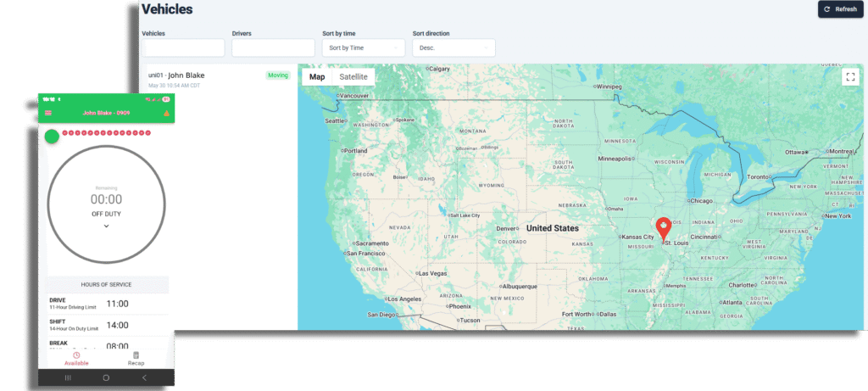Click the DRIVE 11-Hour Driving Limit row

pos(106,304)
